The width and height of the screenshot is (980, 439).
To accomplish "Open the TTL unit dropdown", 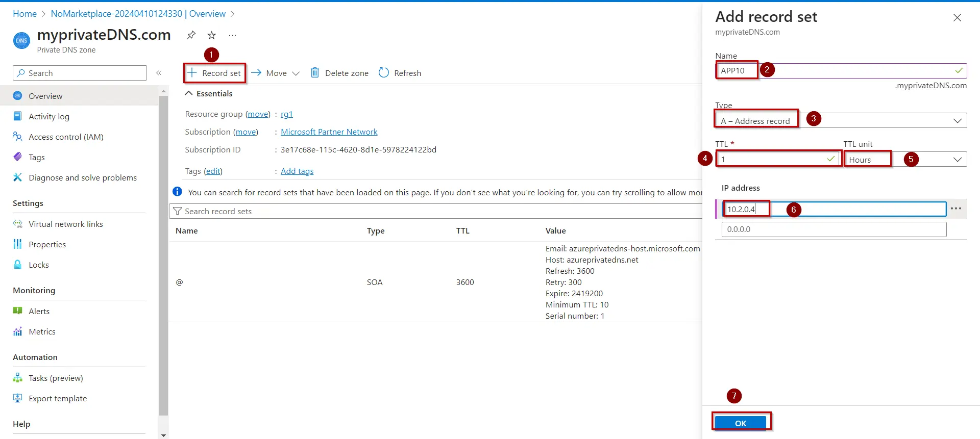I will (905, 160).
